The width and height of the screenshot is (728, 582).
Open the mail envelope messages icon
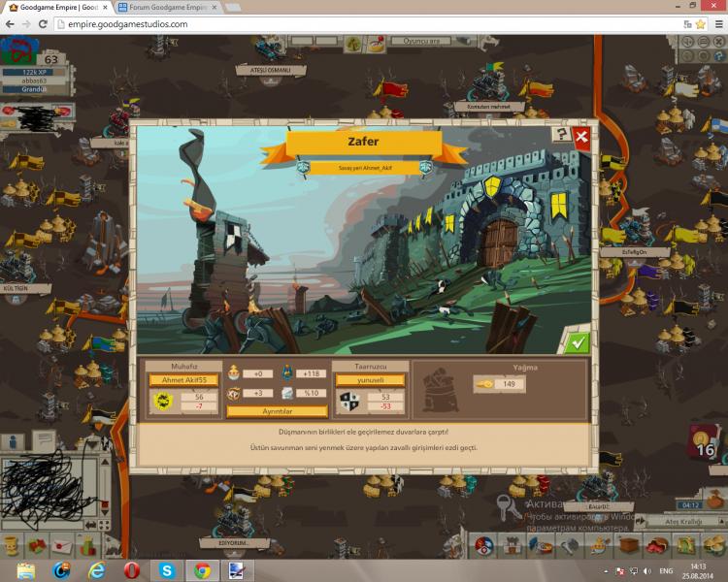(62, 545)
